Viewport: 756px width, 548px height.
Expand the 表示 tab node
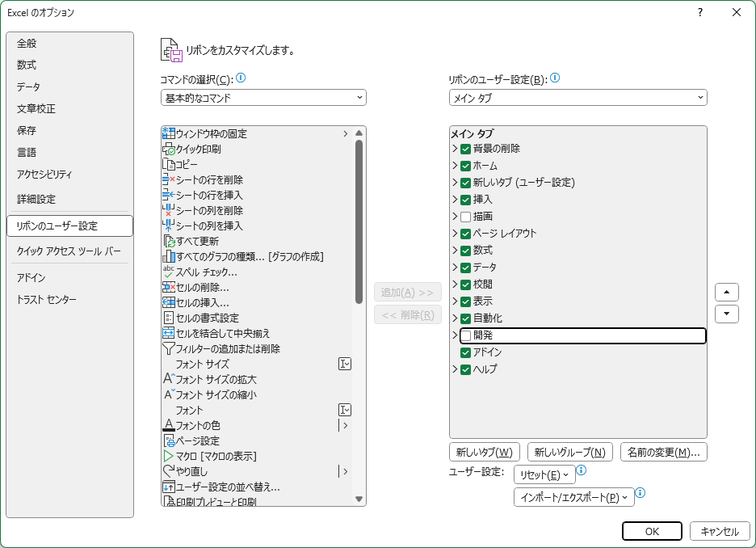coord(455,301)
